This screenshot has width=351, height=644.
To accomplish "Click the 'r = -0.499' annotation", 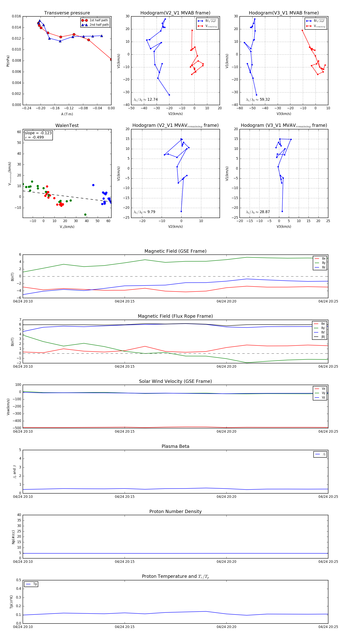I will [x=35, y=137].
